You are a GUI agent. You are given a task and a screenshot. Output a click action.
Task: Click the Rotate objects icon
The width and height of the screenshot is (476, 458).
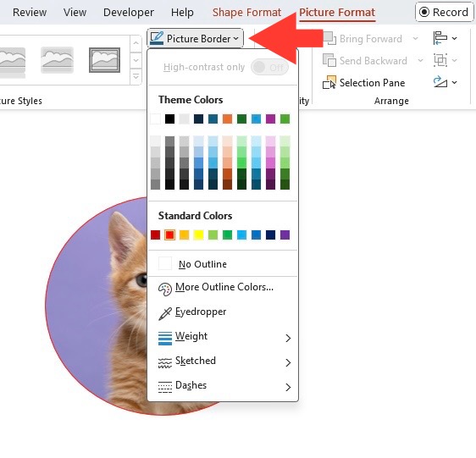pyautogui.click(x=440, y=82)
